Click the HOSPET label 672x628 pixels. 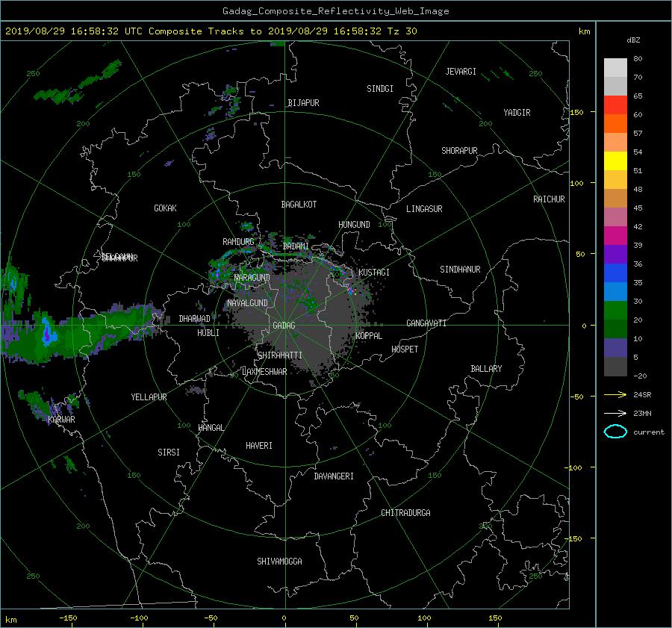pyautogui.click(x=405, y=349)
